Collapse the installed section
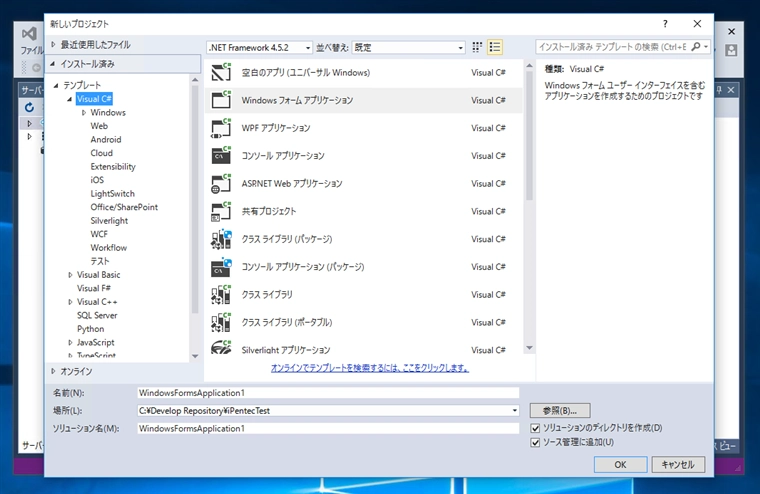 point(53,64)
